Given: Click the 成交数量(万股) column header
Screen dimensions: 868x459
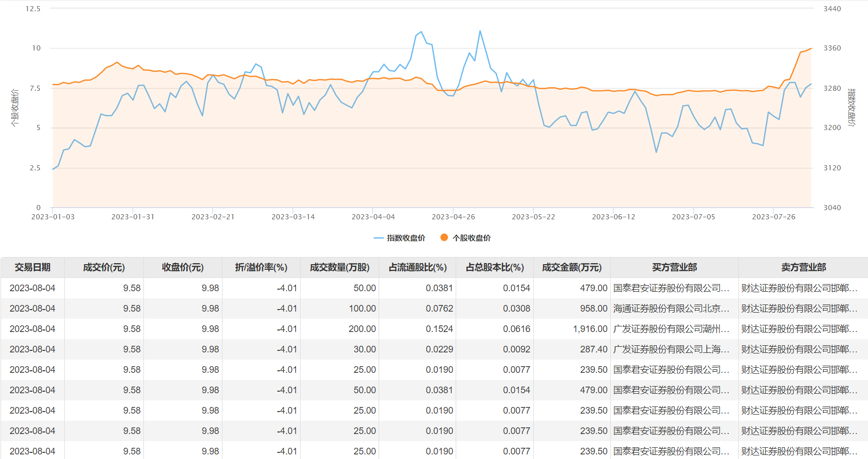Looking at the screenshot, I should coord(339,267).
